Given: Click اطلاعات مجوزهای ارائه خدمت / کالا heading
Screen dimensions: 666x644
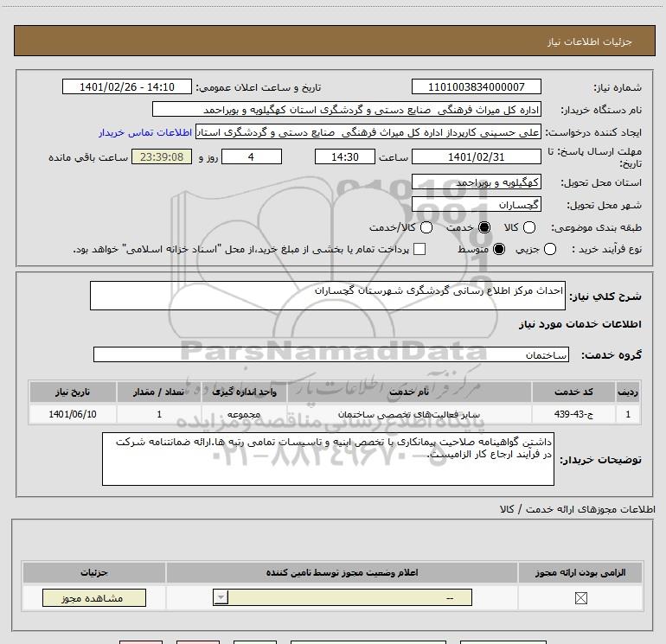Looking at the screenshot, I should coord(578,509).
